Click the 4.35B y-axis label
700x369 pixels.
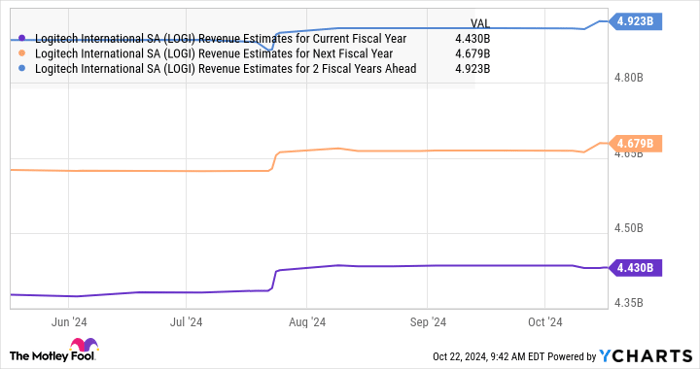(629, 303)
